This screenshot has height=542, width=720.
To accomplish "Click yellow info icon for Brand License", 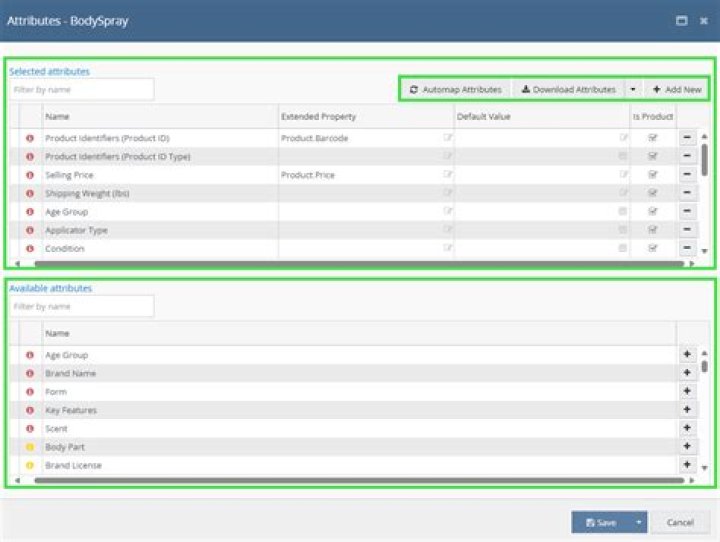I will pyautogui.click(x=30, y=465).
